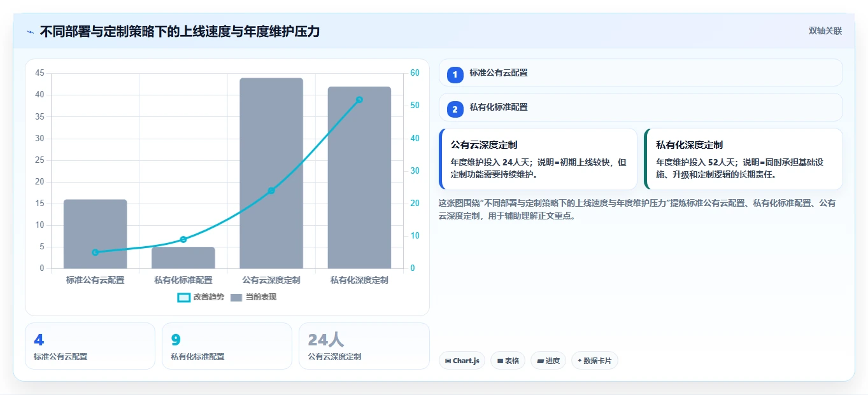Click the lightning icon beside the title

tap(30, 31)
